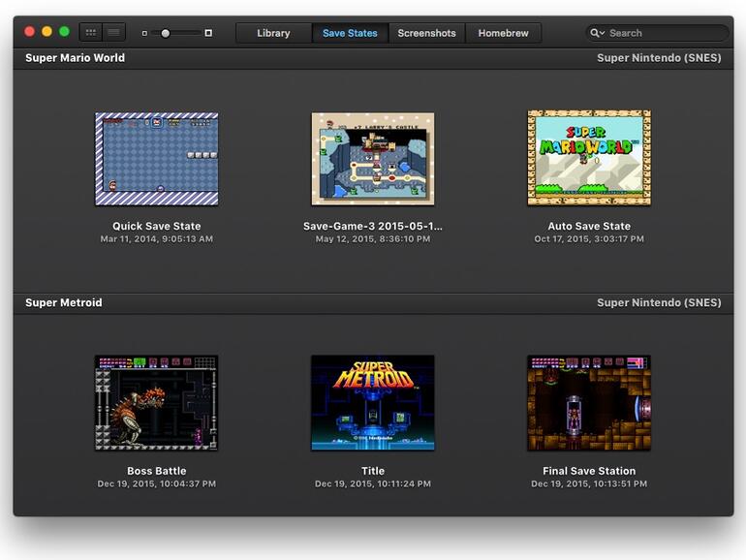Viewport: 746px width, 560px height.
Task: Click date 'Mar 11, 2014, 9:05:13 AM'
Action: click(157, 239)
